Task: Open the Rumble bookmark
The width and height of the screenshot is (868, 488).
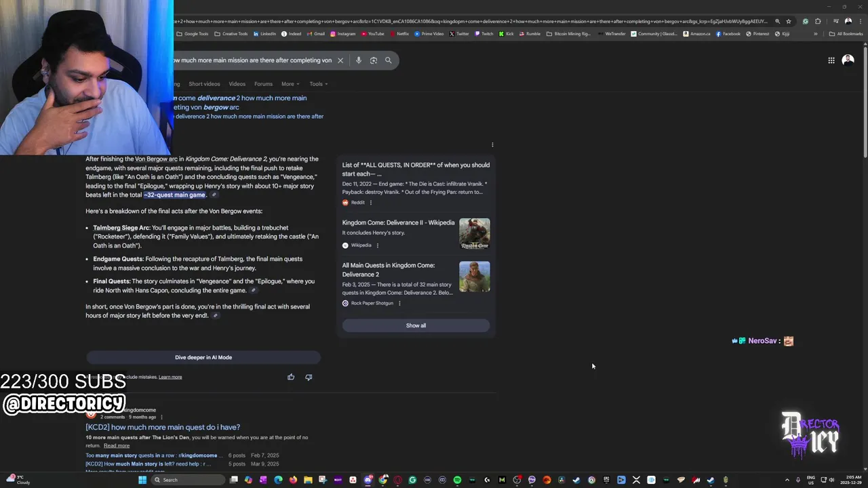Action: [530, 34]
